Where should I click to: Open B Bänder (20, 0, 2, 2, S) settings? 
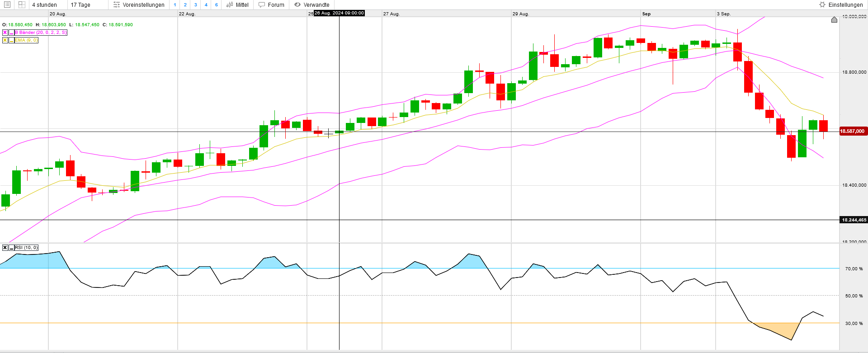coord(41,33)
